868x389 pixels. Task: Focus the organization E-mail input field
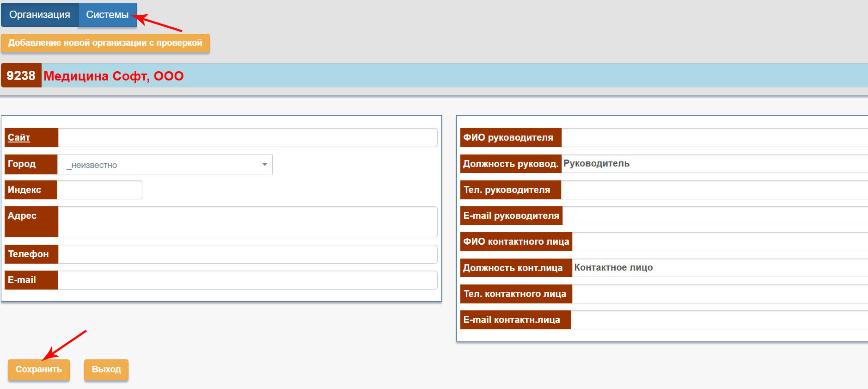tap(248, 280)
